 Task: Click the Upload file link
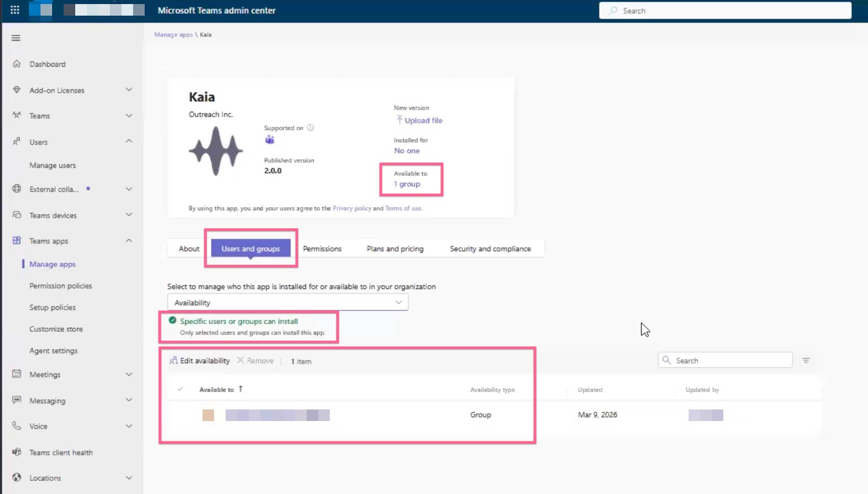(420, 120)
